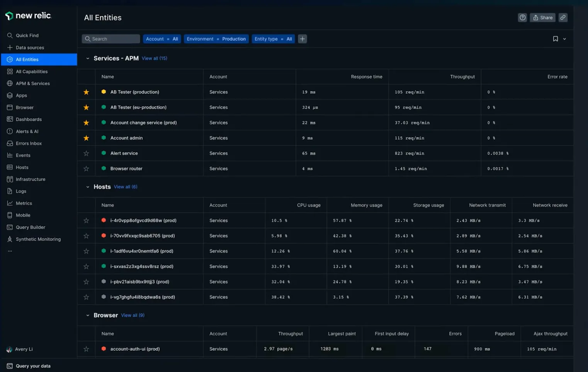
Task: Click 823 req/min throughput value
Action: pyautogui.click(x=410, y=153)
